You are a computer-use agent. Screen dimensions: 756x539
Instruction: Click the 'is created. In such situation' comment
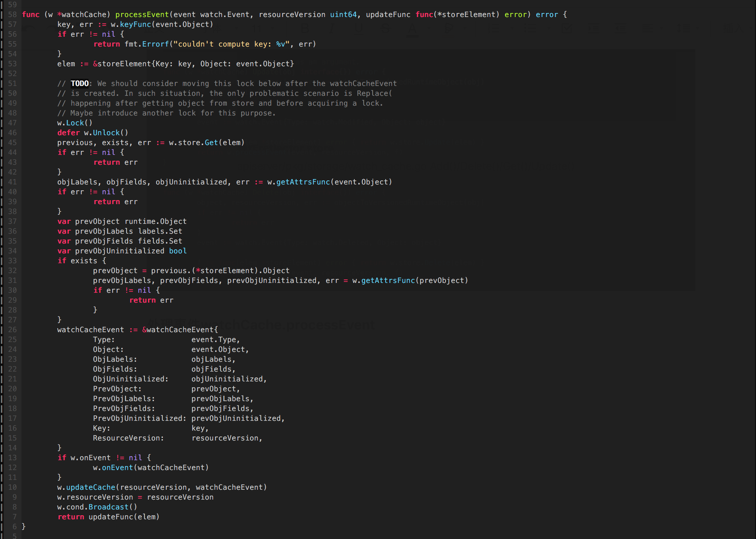pyautogui.click(x=225, y=94)
